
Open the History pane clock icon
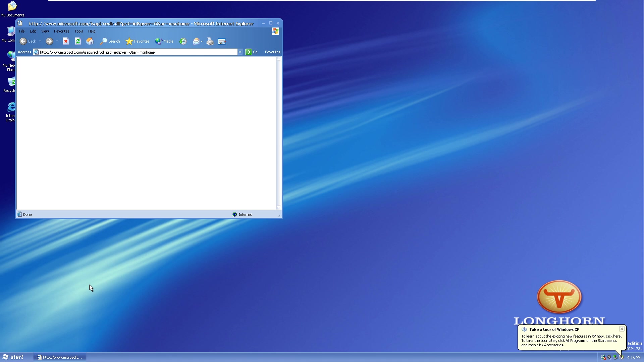tap(183, 41)
